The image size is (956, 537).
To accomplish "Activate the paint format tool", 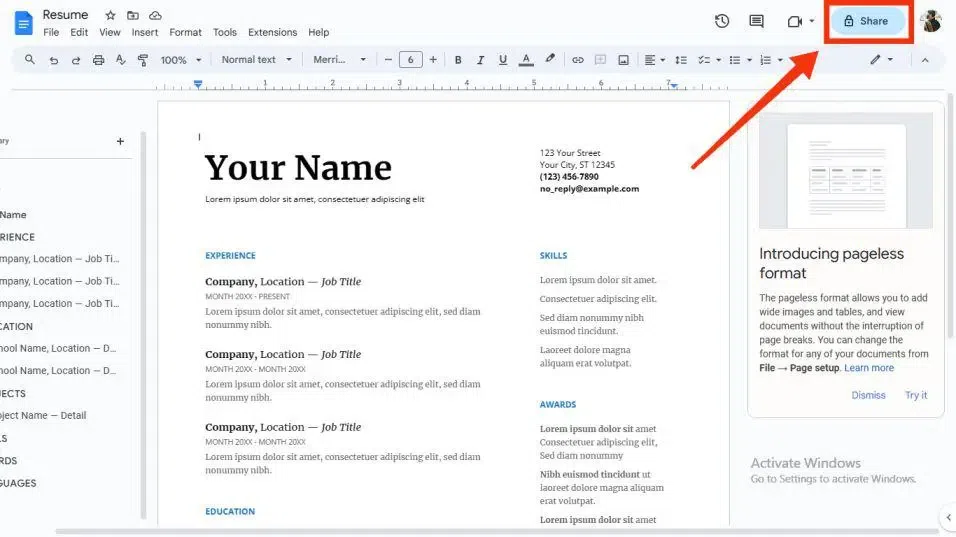I will [x=143, y=60].
